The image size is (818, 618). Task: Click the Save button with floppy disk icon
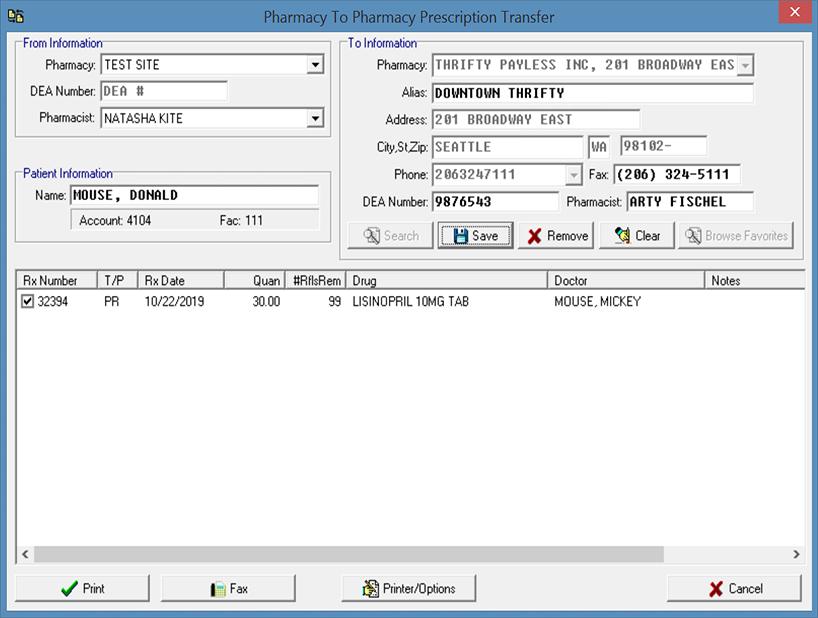475,236
